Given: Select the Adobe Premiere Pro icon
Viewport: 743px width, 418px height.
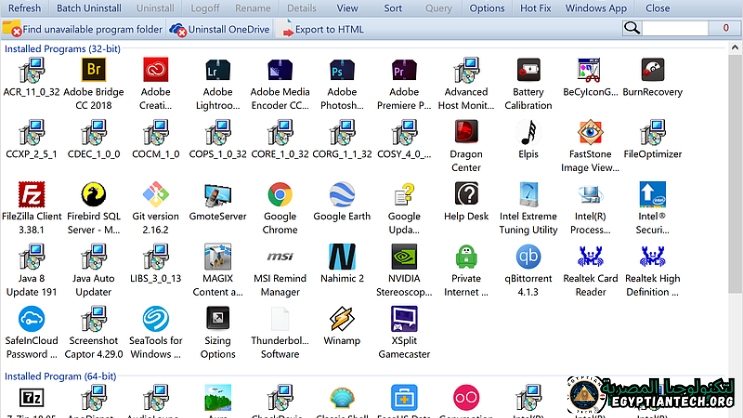Looking at the screenshot, I should [x=404, y=70].
